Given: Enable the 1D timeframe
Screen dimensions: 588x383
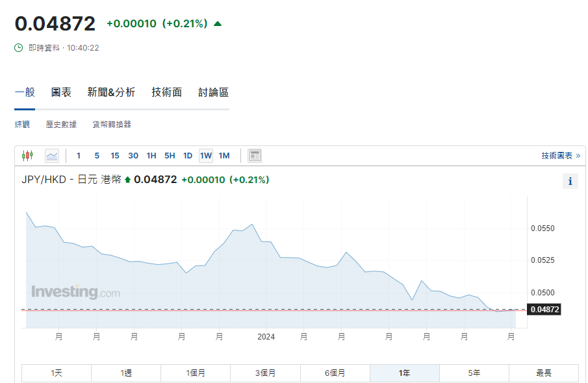Looking at the screenshot, I should (x=187, y=155).
